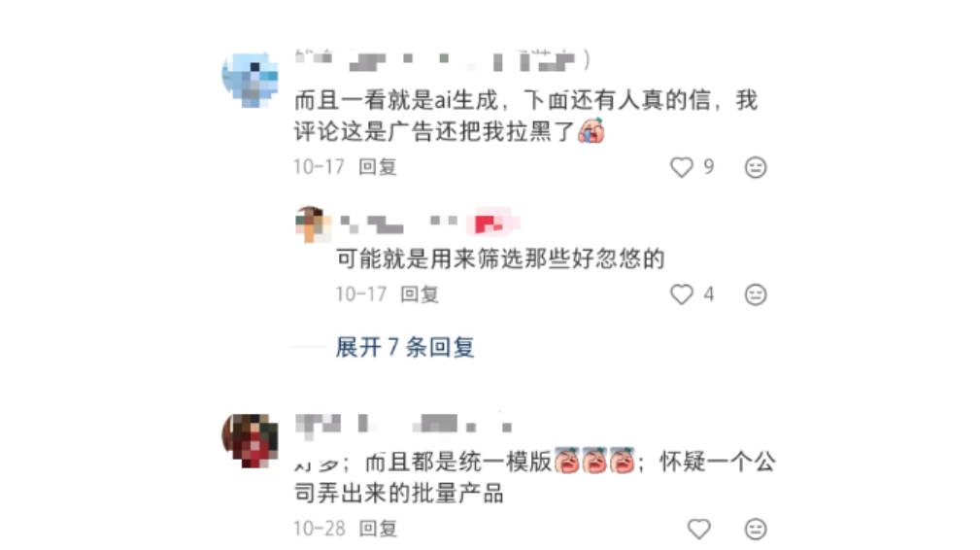The image size is (980, 550).
Task: Like the 10-28 comment about 统一模版
Action: pyautogui.click(x=698, y=530)
